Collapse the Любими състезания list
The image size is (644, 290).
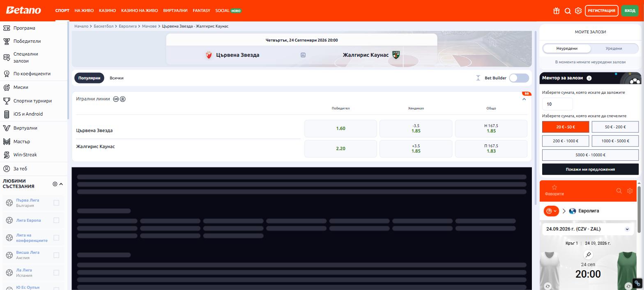pyautogui.click(x=61, y=184)
